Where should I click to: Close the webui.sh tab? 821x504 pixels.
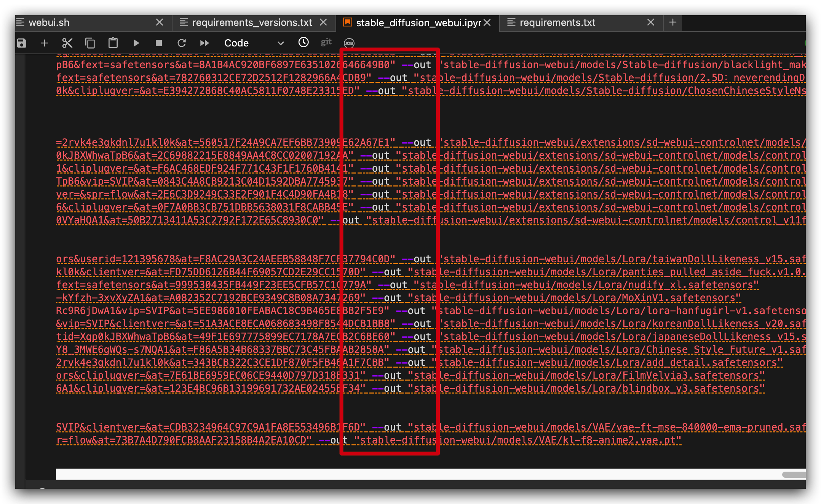(160, 22)
